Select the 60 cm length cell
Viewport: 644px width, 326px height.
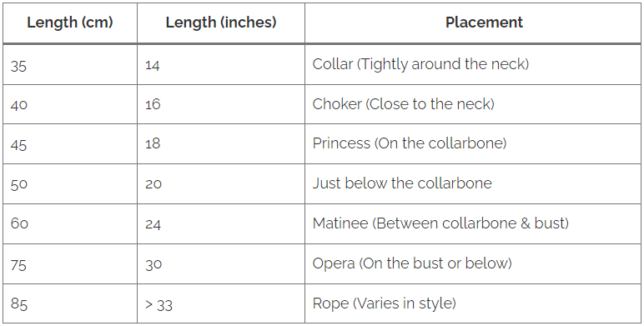70,223
